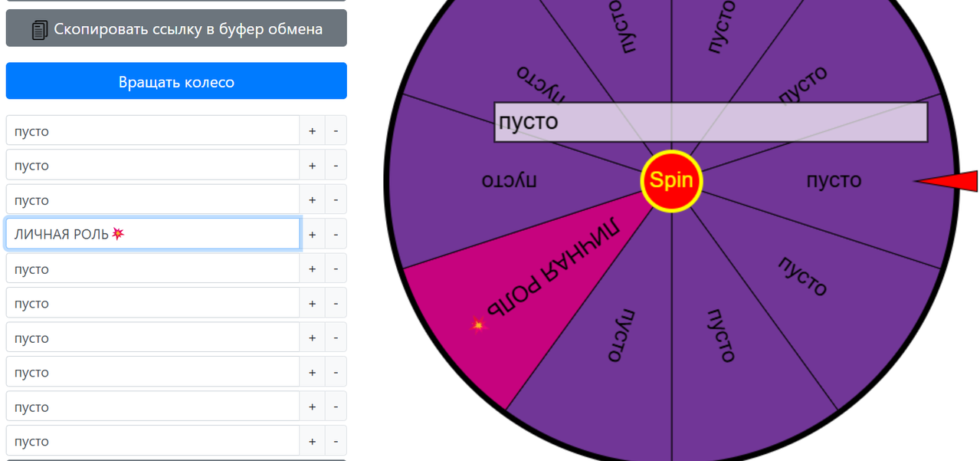Click the red pointer arrow beside the wheel
The height and width of the screenshot is (461, 980).
(x=948, y=181)
